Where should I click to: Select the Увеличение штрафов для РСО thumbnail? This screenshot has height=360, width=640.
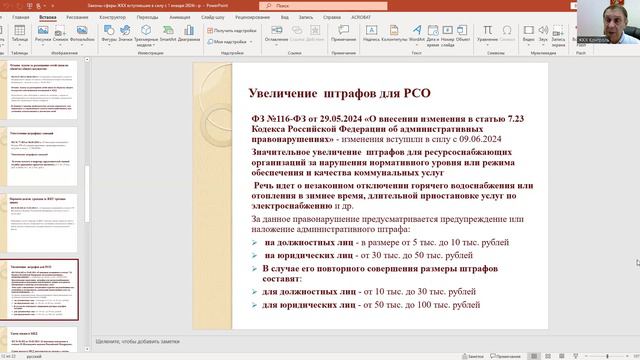tap(40, 289)
